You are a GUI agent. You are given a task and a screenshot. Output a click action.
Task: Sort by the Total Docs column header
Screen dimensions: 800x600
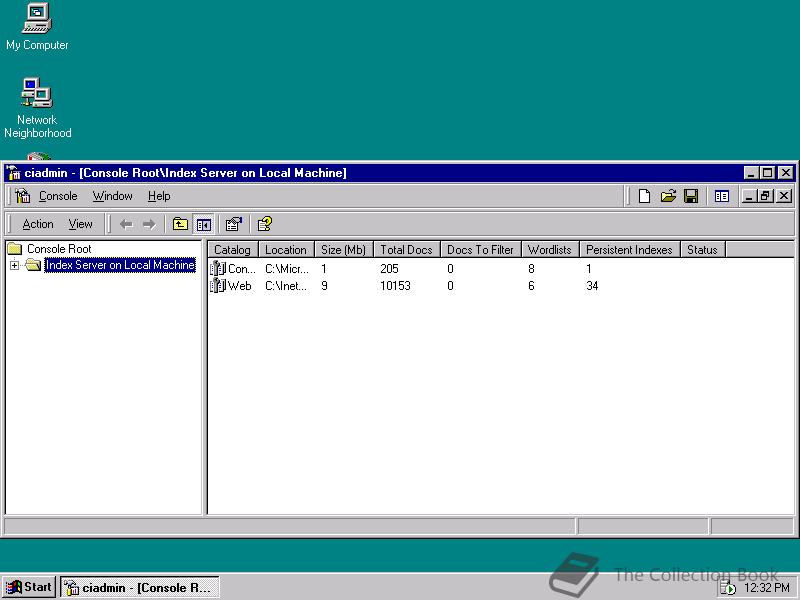click(407, 249)
